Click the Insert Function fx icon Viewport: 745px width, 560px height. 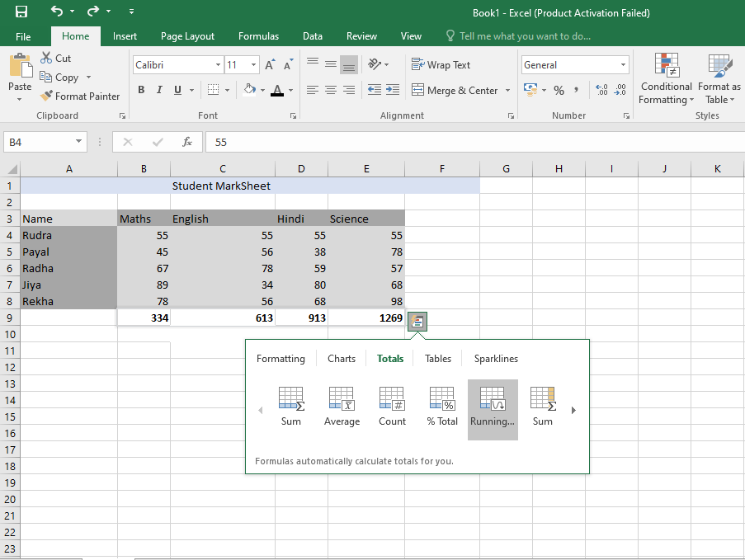pyautogui.click(x=187, y=142)
